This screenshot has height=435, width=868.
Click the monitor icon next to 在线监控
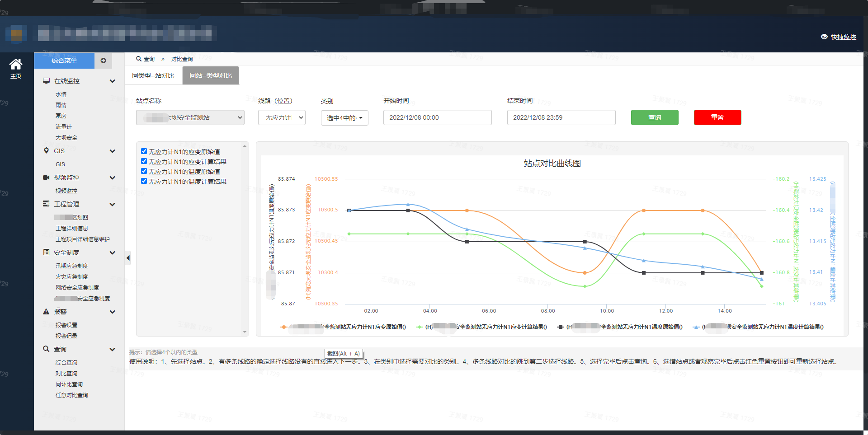(x=46, y=81)
